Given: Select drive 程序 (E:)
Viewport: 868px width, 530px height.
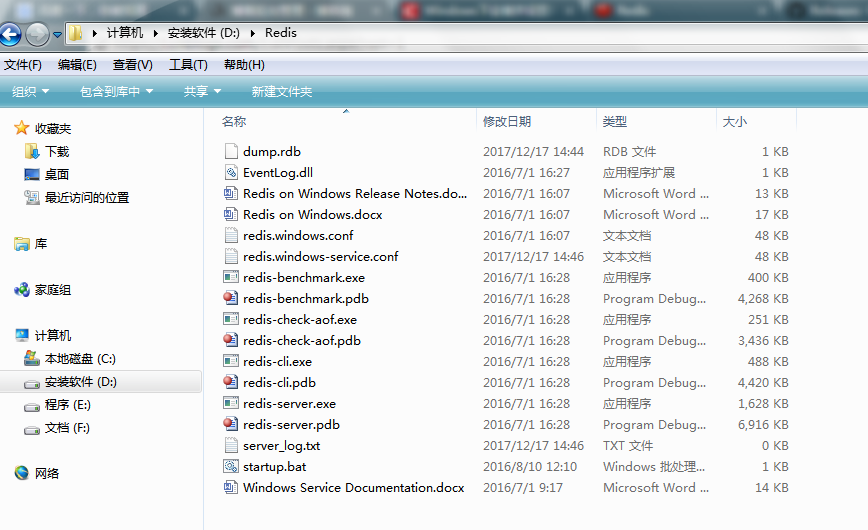Looking at the screenshot, I should (x=68, y=405).
